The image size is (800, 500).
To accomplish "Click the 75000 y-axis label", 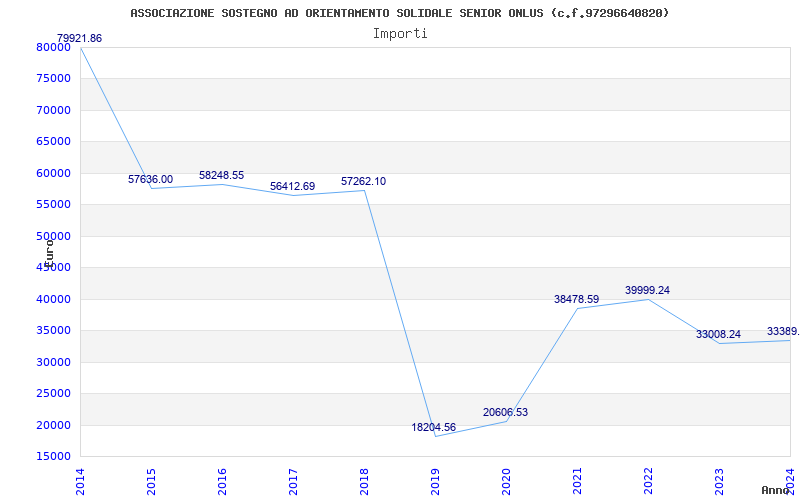I will (53, 79).
